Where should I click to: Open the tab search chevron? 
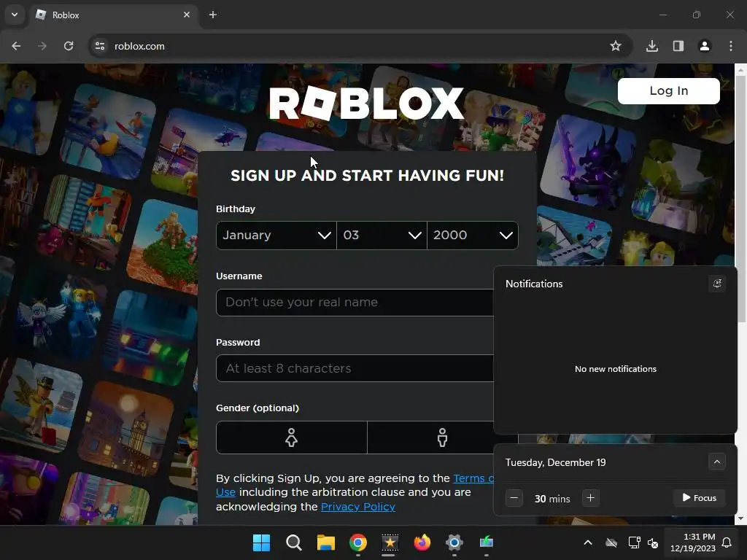click(x=15, y=15)
